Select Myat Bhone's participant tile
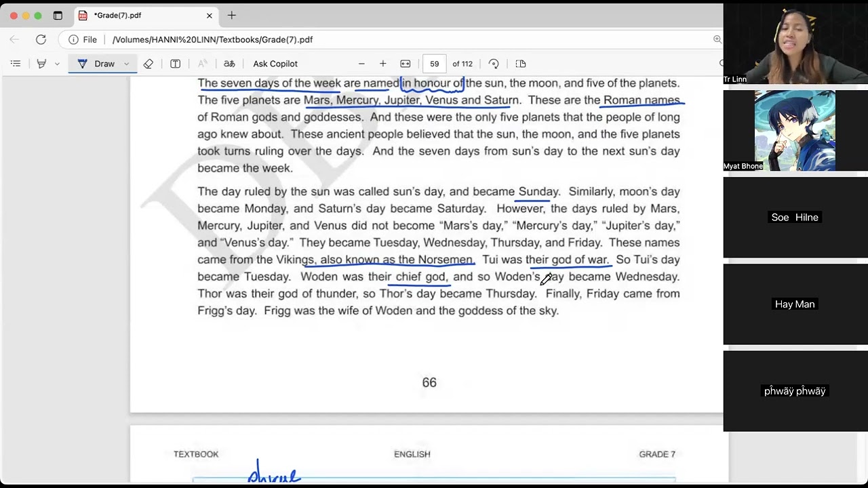The width and height of the screenshot is (868, 488). click(795, 130)
